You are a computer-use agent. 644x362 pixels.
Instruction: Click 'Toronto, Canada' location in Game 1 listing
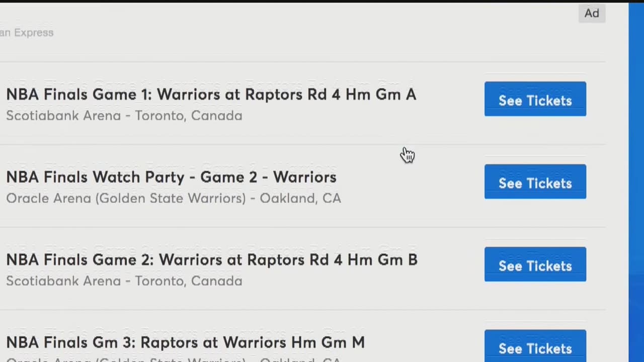(189, 116)
